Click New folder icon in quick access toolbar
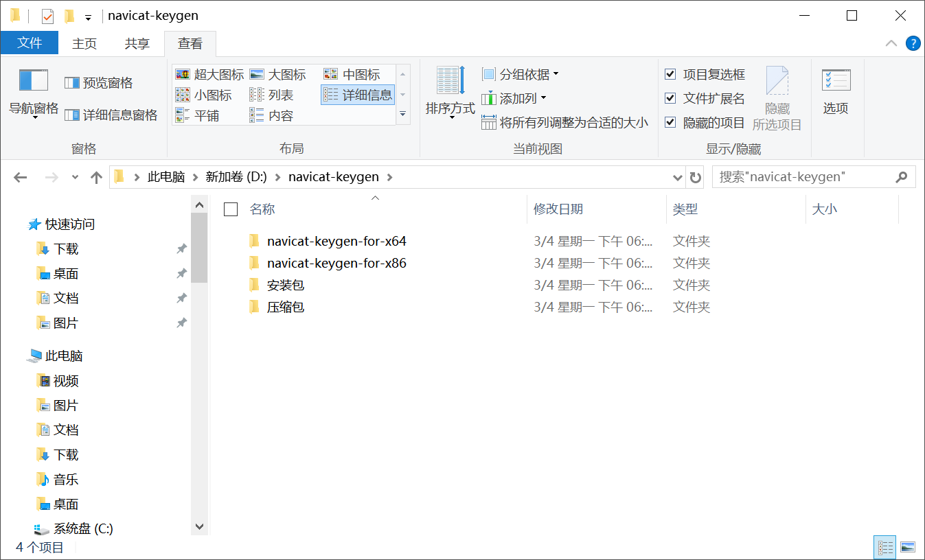 69,16
